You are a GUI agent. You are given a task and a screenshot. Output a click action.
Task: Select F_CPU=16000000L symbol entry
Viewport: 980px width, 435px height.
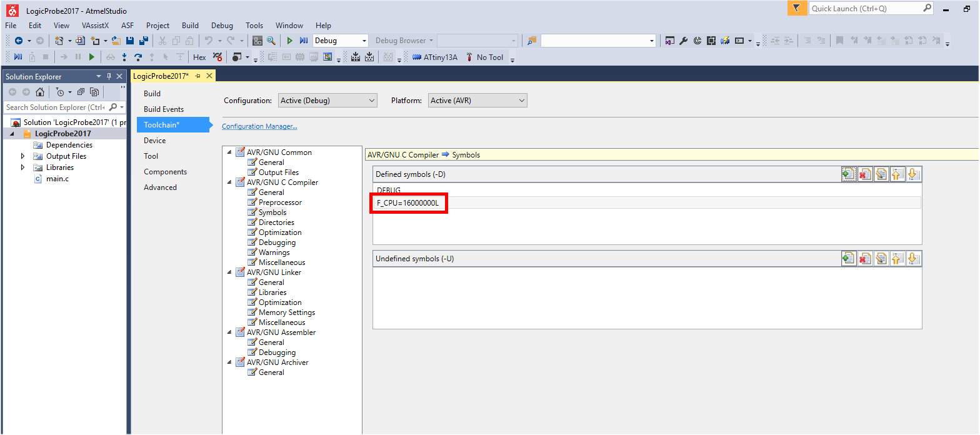tap(647, 202)
